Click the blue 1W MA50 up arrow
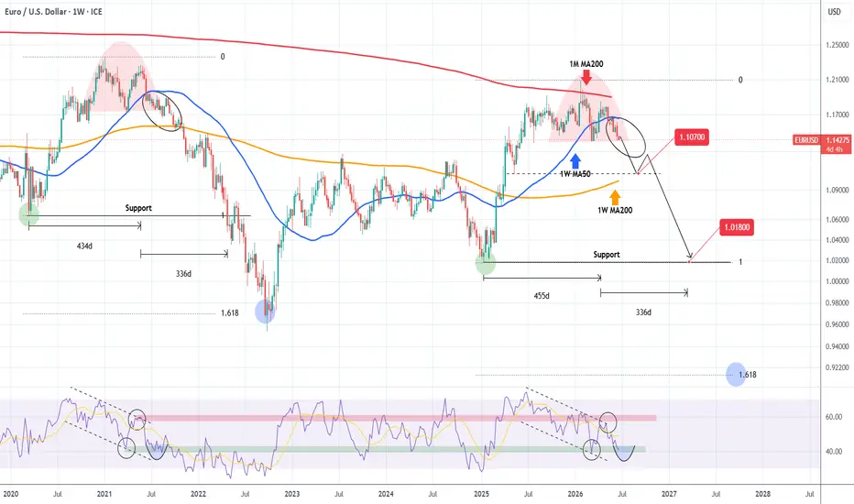Image resolution: width=854 pixels, height=504 pixels. (575, 161)
